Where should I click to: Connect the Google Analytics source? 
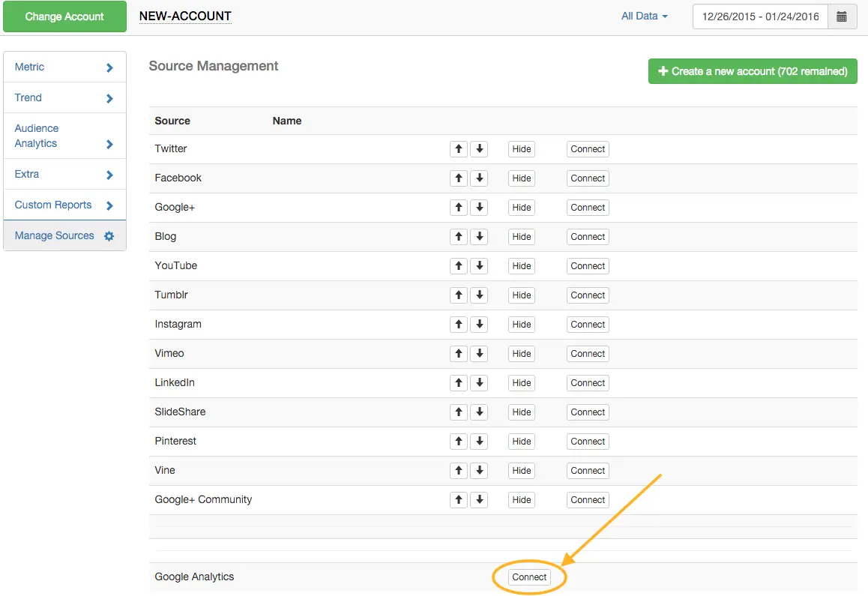529,577
